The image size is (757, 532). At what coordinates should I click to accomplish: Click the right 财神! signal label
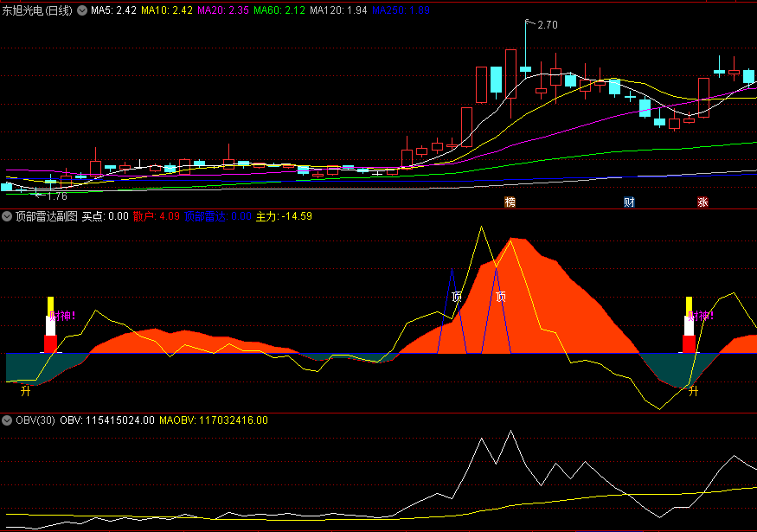point(701,317)
